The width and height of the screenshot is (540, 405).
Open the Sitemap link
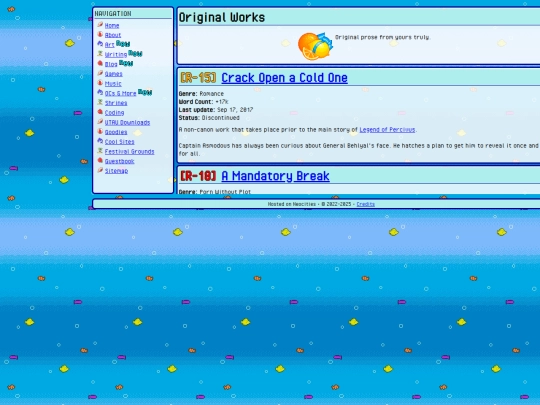[x=116, y=171]
